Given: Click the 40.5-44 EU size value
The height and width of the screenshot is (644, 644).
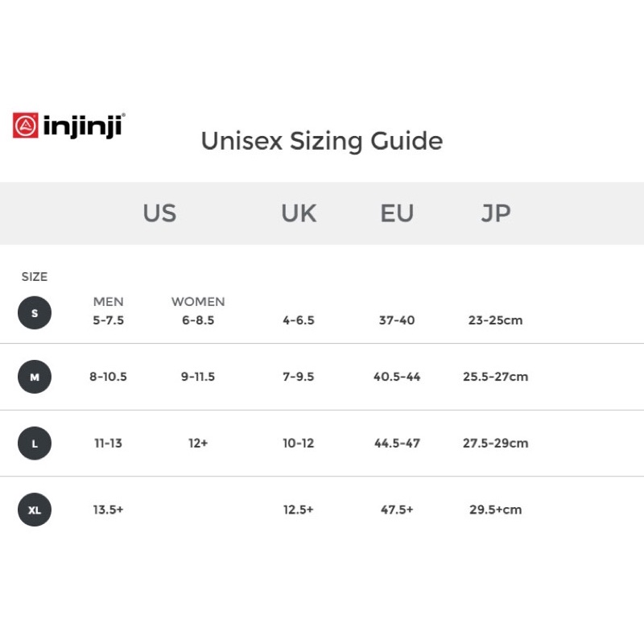Looking at the screenshot, I should tap(397, 377).
